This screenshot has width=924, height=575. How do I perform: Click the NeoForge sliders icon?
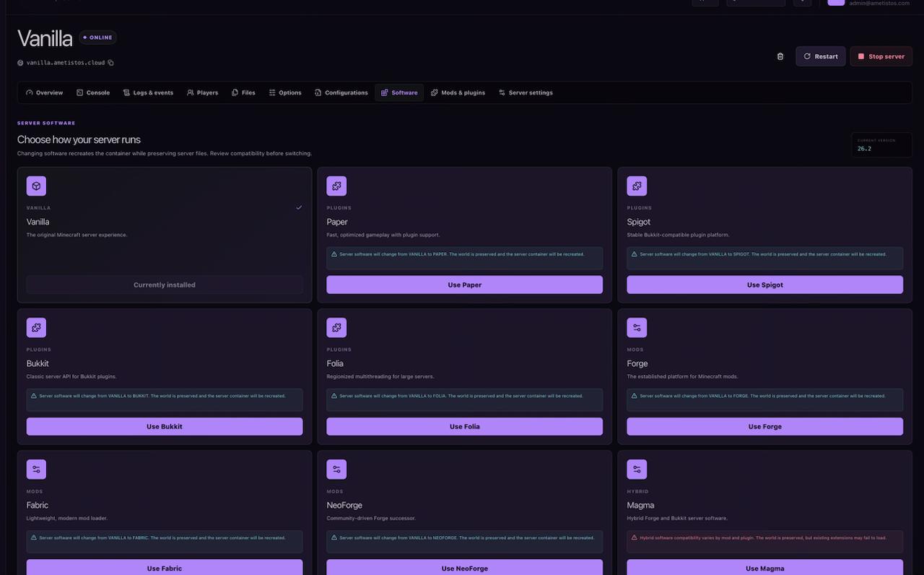coord(336,470)
